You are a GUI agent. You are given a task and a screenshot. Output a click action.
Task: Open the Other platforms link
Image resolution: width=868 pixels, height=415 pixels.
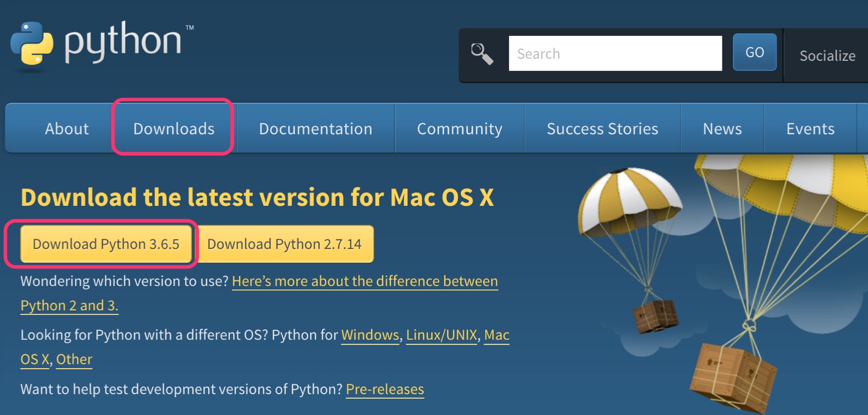74,360
